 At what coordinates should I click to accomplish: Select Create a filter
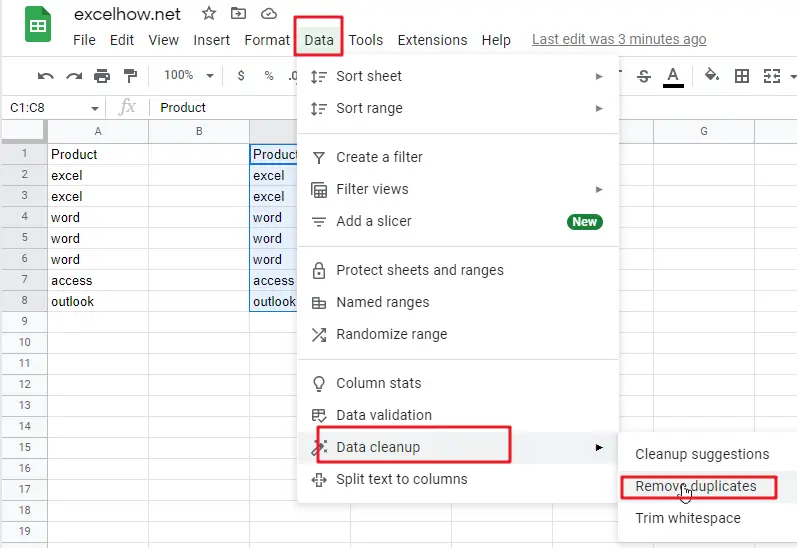458,157
